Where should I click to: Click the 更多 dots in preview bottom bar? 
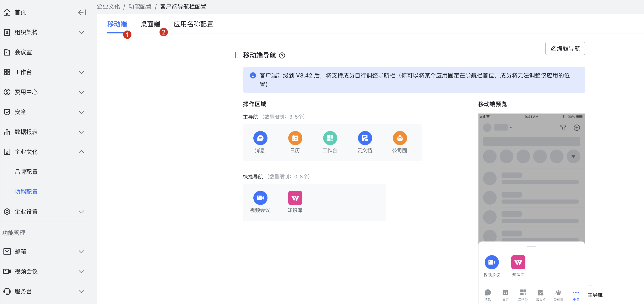[x=576, y=293]
